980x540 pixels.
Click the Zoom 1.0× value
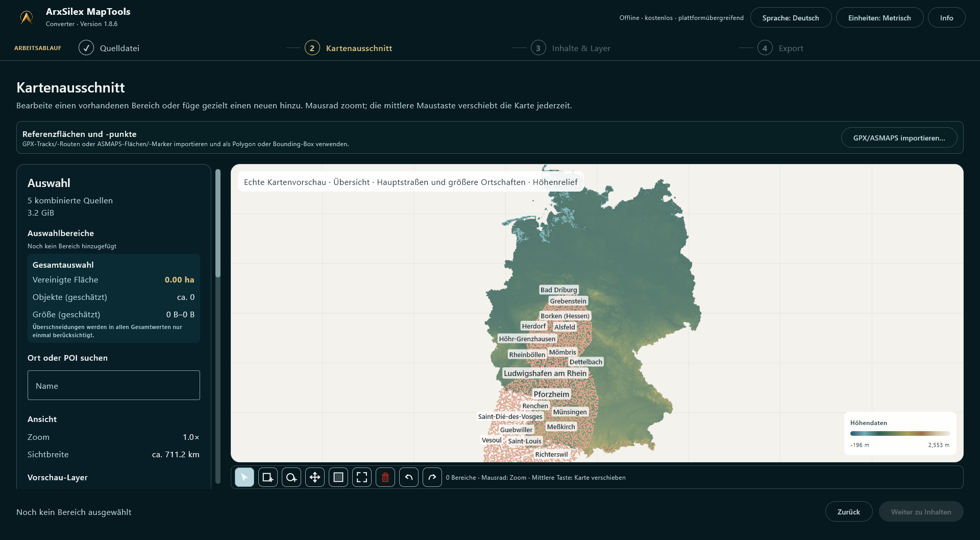pyautogui.click(x=191, y=437)
